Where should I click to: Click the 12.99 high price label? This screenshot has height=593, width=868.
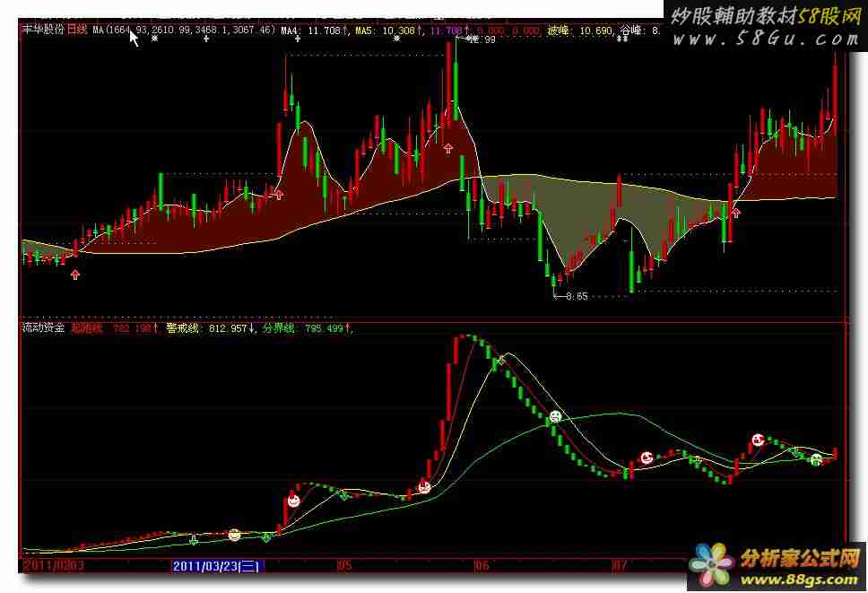pyautogui.click(x=482, y=39)
